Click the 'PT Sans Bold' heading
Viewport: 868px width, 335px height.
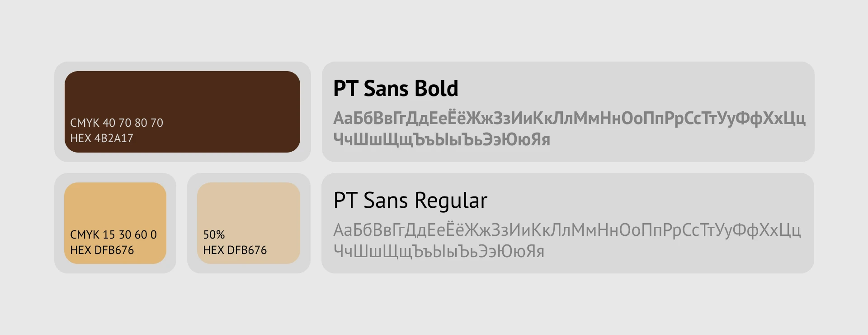pyautogui.click(x=396, y=89)
